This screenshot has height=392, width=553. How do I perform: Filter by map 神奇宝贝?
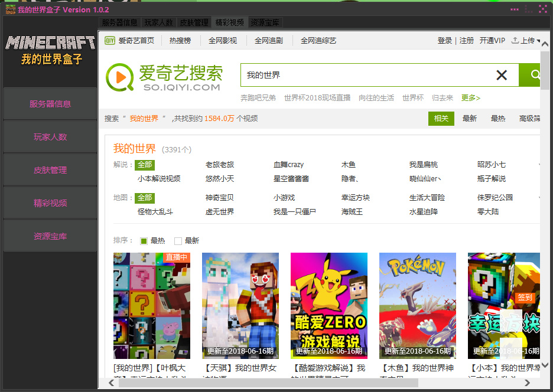220,198
